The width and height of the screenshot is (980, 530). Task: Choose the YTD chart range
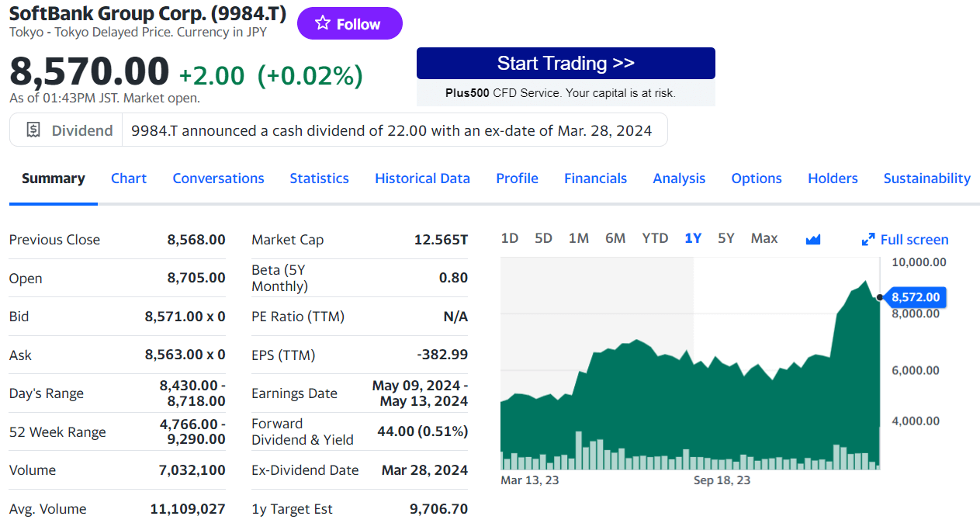[x=655, y=238]
